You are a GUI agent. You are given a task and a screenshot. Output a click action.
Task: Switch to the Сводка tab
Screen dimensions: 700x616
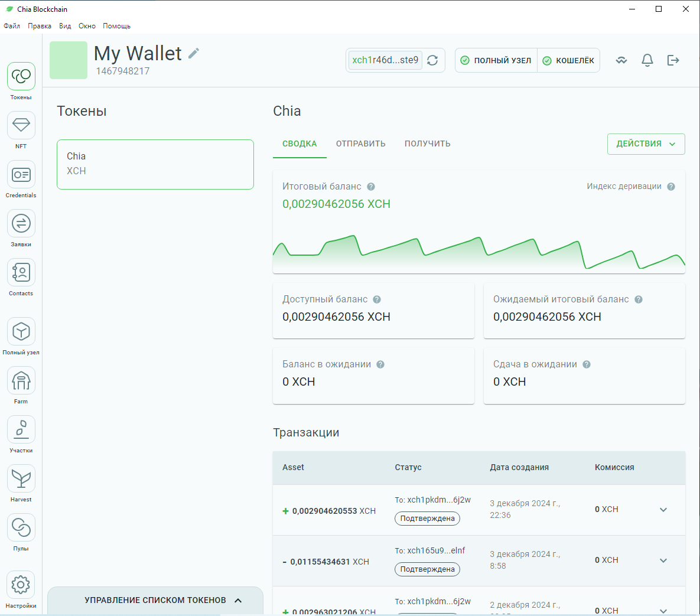coord(299,144)
